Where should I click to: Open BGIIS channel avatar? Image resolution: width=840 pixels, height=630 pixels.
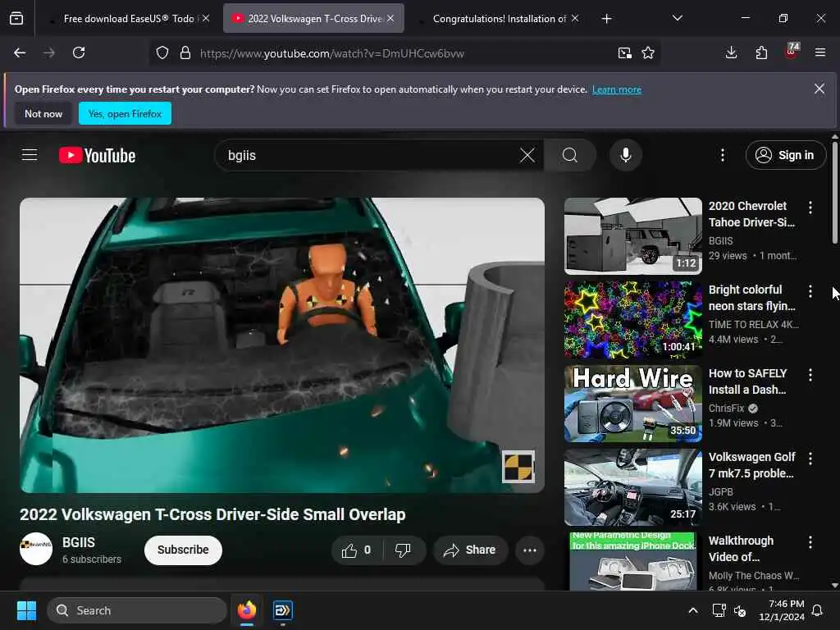pos(36,549)
